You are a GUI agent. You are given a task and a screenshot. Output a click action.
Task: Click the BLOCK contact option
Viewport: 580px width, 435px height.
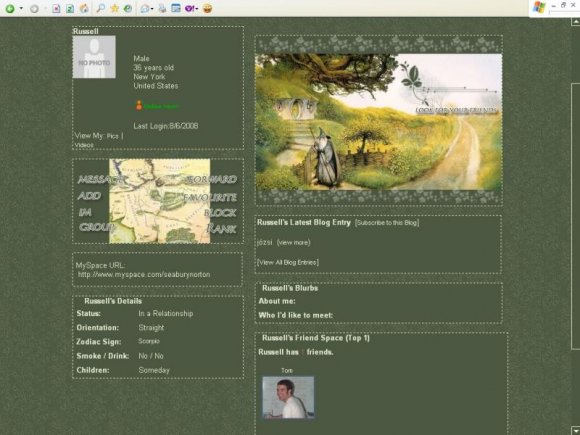pos(220,212)
